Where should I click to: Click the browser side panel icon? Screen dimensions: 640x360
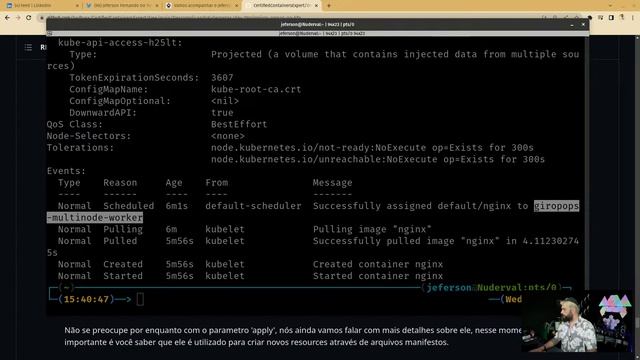click(x=611, y=18)
